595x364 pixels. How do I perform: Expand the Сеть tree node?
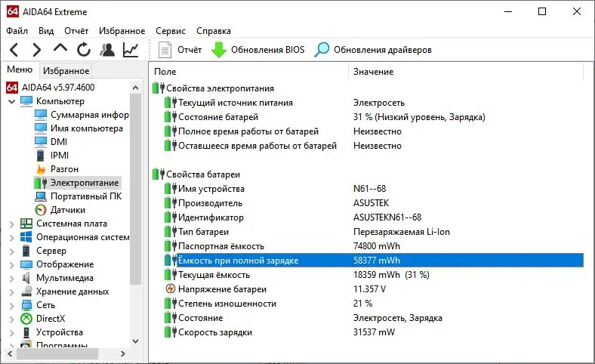[x=12, y=306]
